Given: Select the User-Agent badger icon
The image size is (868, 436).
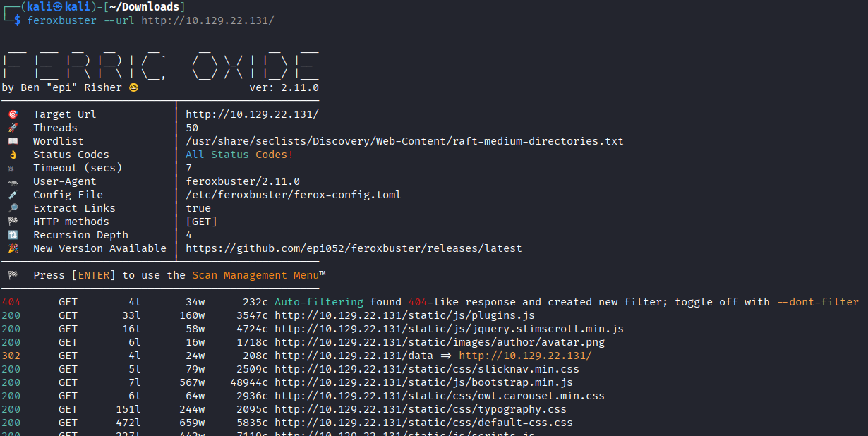Looking at the screenshot, I should point(13,181).
